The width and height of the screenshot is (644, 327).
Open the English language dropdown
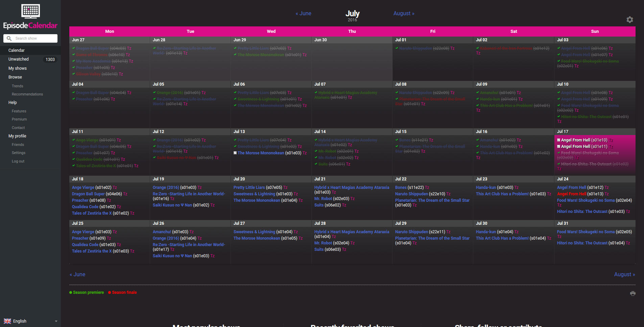click(30, 321)
